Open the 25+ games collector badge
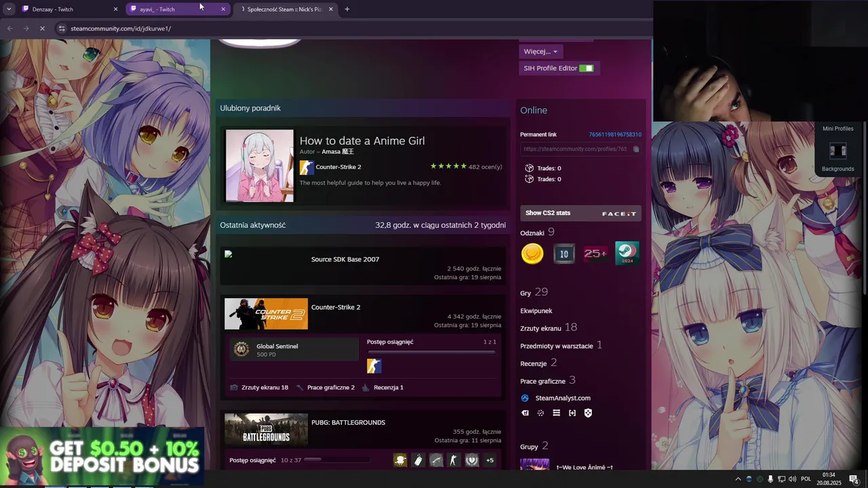The width and height of the screenshot is (868, 488). coord(595,253)
